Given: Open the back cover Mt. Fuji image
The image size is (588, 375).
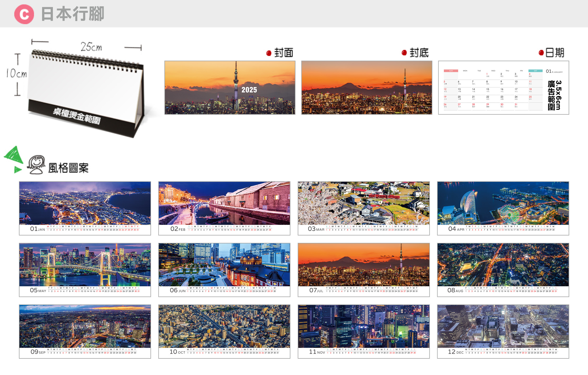Looking at the screenshot, I should (366, 88).
